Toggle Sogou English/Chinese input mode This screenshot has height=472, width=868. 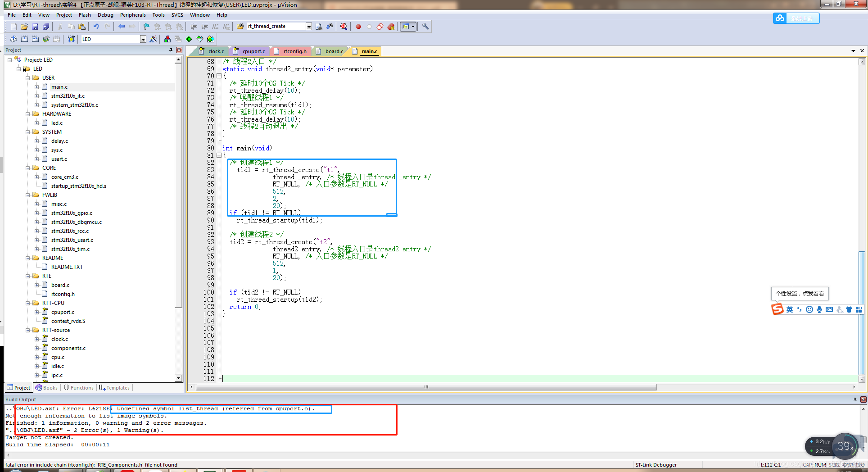click(x=790, y=309)
